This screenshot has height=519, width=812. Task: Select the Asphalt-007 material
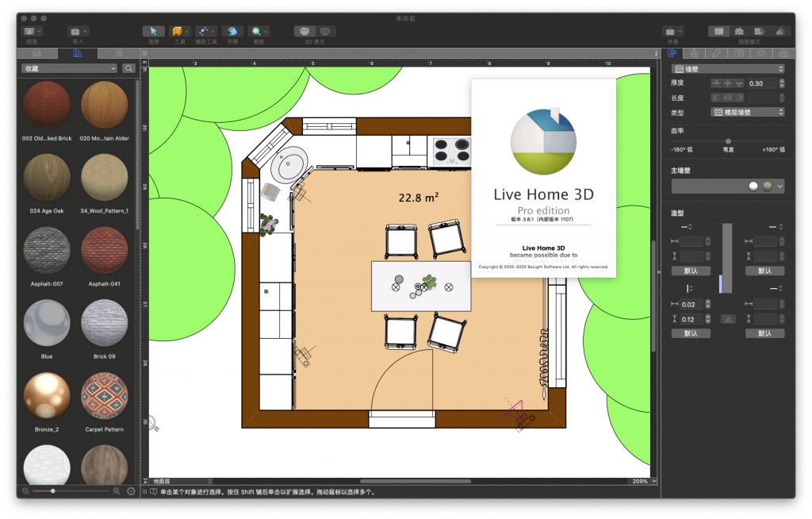47,250
